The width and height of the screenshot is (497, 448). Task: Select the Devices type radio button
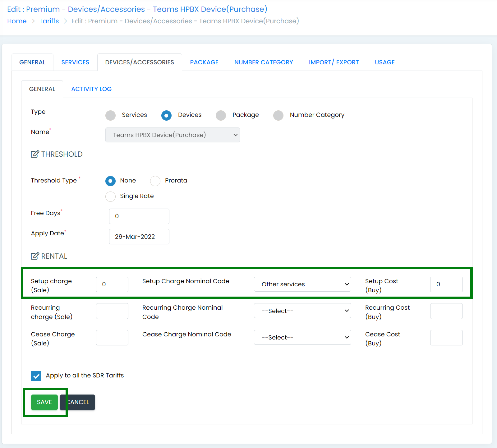click(166, 115)
